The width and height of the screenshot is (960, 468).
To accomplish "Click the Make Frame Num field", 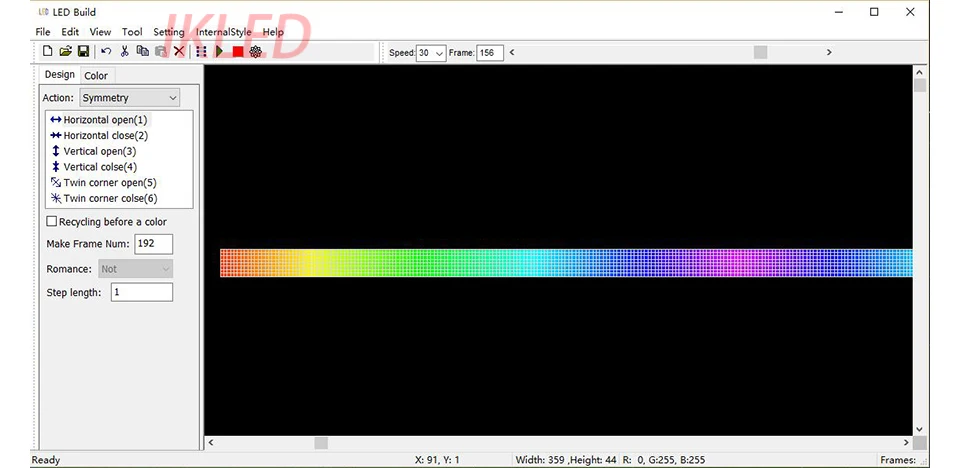I will [154, 244].
